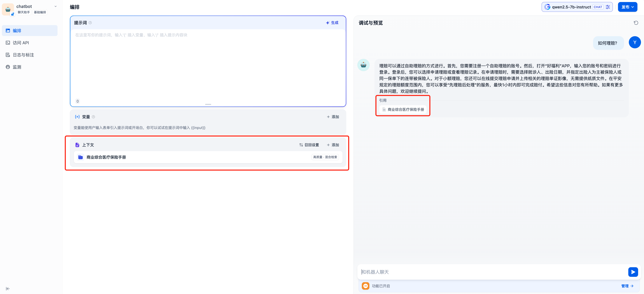Click the plugin icon beside 功能已开启
644x294 pixels.
coord(366,286)
